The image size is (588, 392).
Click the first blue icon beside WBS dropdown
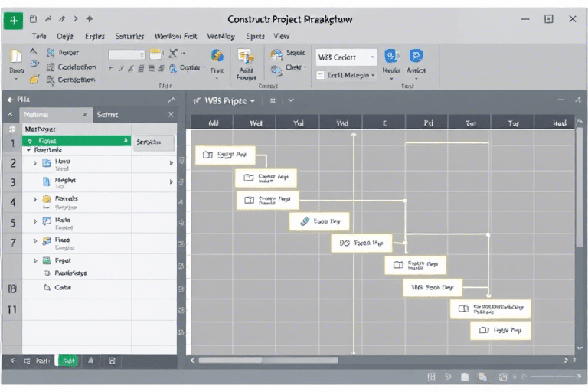tap(391, 56)
